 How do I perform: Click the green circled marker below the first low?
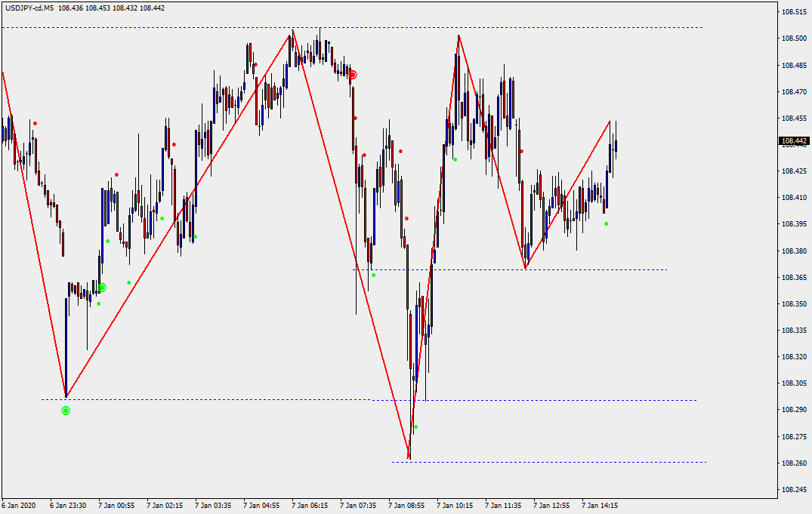[66, 411]
